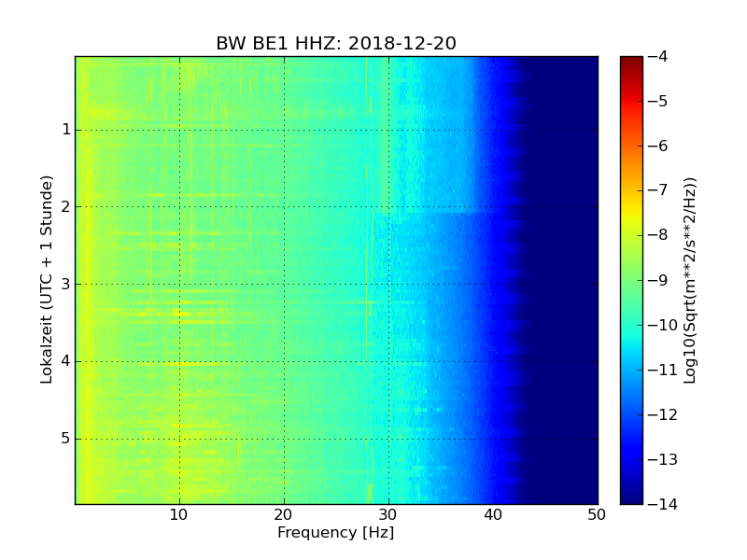The image size is (747, 560).
Task: Click the 'Lokalzeit (UTC + 1 Stunde)' y-axis label
Action: click(46, 279)
